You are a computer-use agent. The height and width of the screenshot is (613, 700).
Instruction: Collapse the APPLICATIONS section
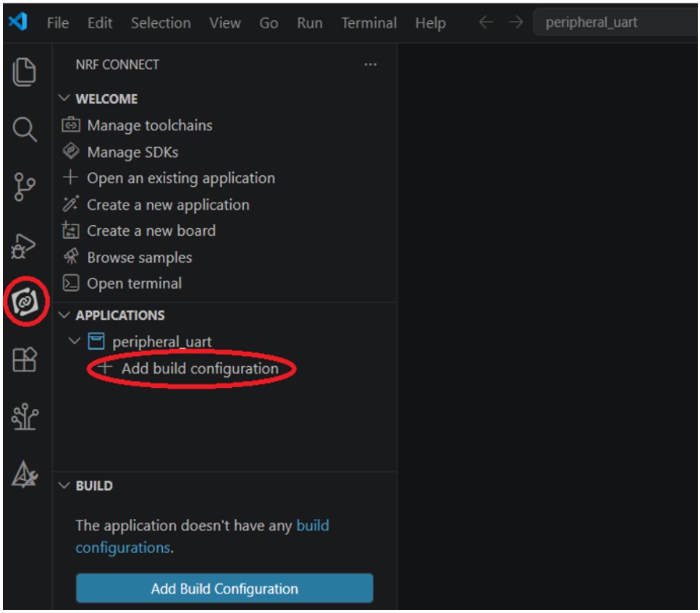(64, 315)
